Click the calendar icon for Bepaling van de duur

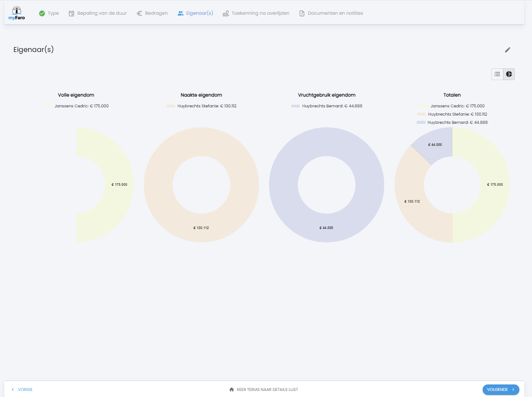pos(71,13)
